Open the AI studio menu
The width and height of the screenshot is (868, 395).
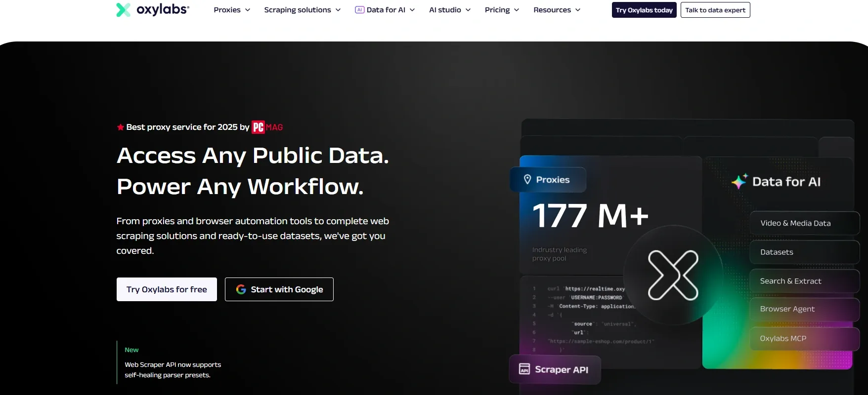tap(450, 10)
